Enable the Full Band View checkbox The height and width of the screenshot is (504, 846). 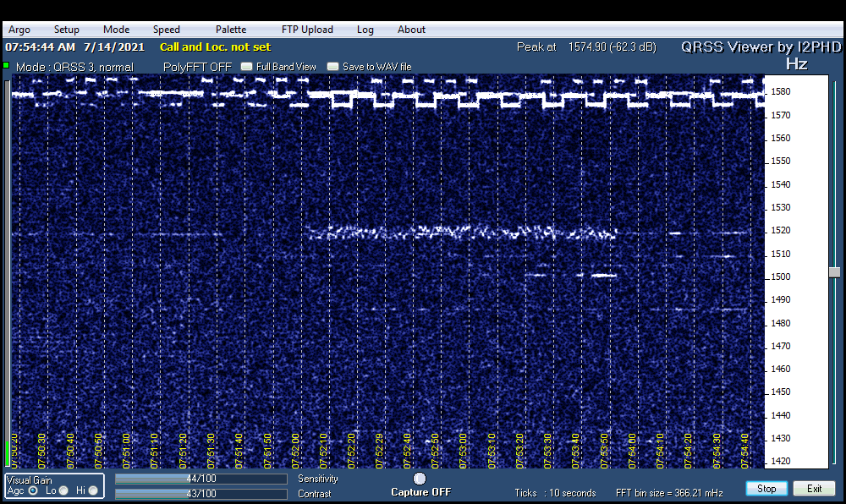247,67
